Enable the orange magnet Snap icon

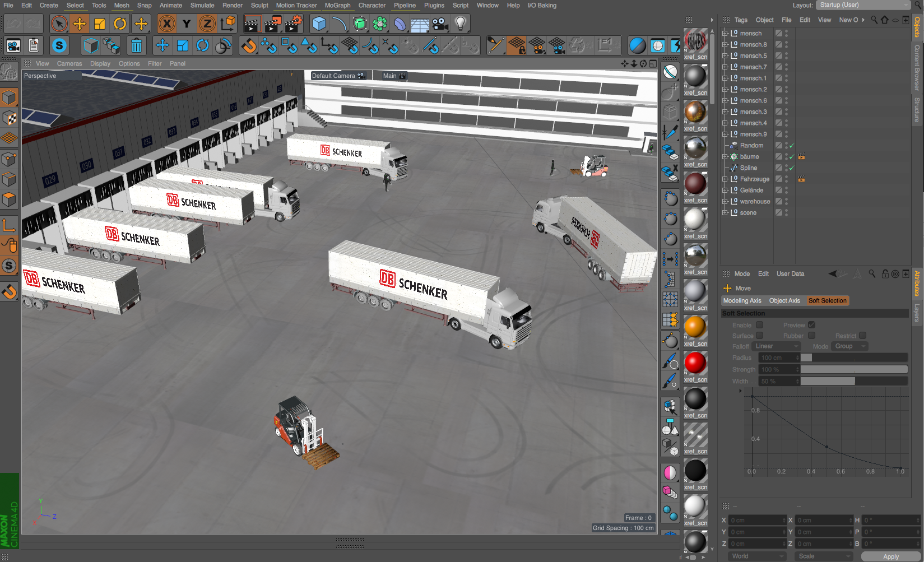(249, 45)
